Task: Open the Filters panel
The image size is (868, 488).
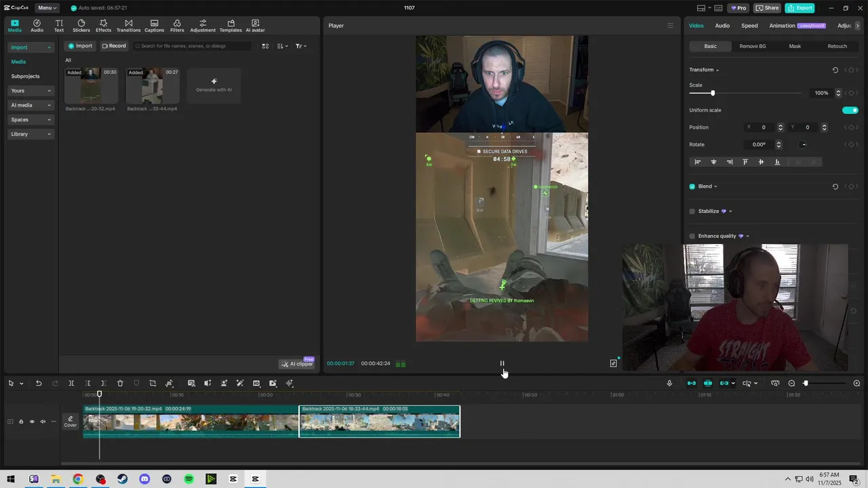Action: pos(177,26)
